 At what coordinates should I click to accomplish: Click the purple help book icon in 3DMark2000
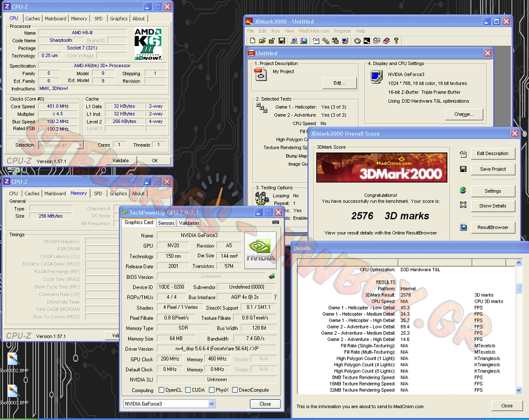pyautogui.click(x=386, y=41)
